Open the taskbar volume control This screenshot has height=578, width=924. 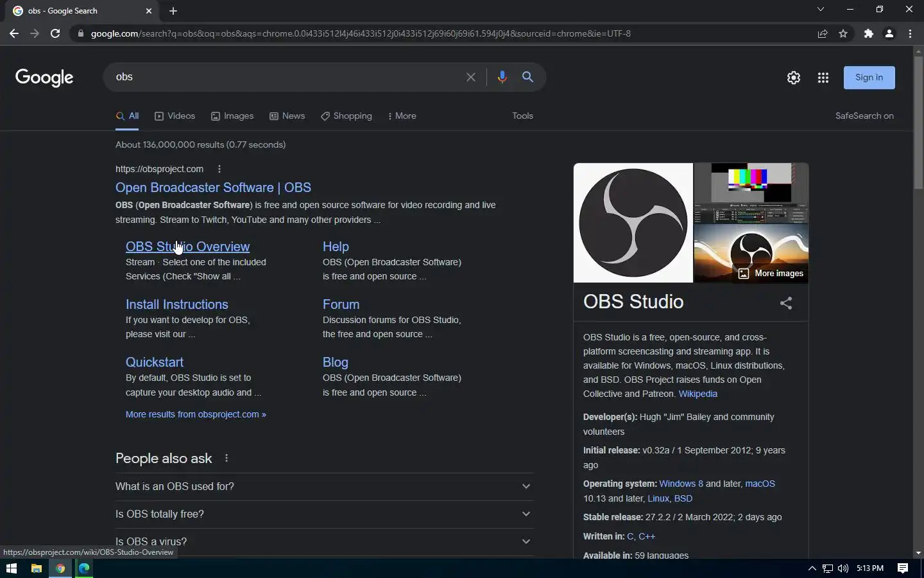[x=843, y=568]
